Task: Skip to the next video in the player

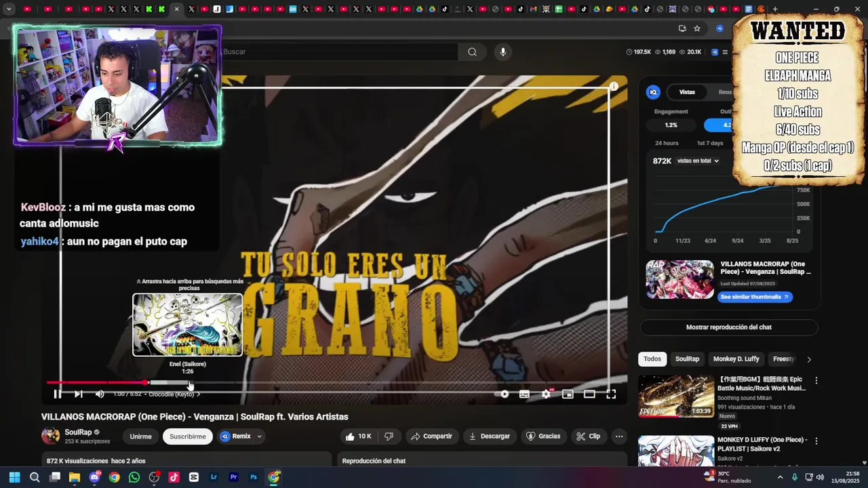Action: pos(79,394)
